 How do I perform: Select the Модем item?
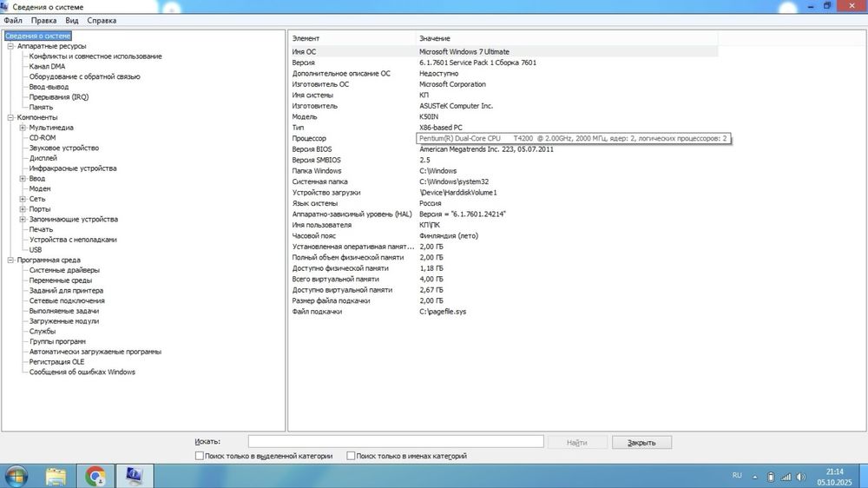click(40, 189)
